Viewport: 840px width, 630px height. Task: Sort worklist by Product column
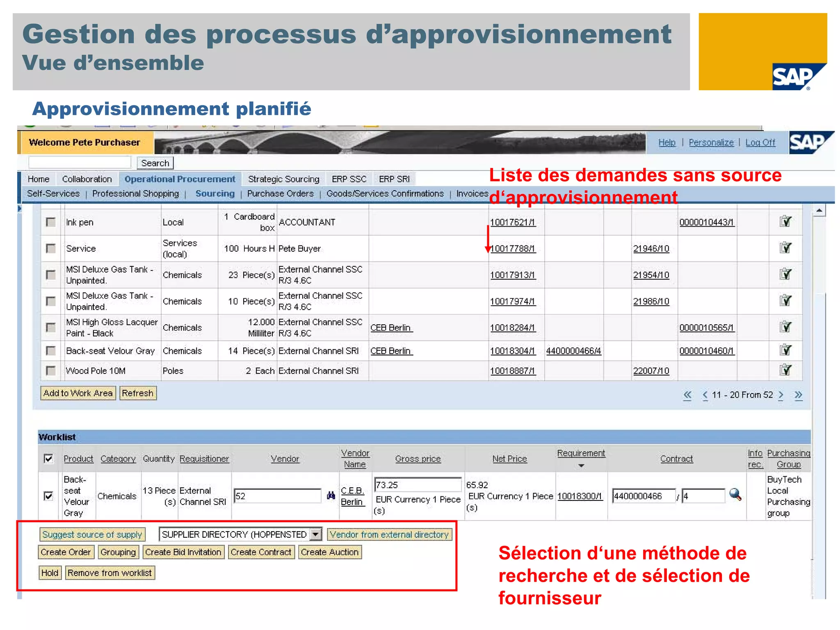click(x=78, y=459)
